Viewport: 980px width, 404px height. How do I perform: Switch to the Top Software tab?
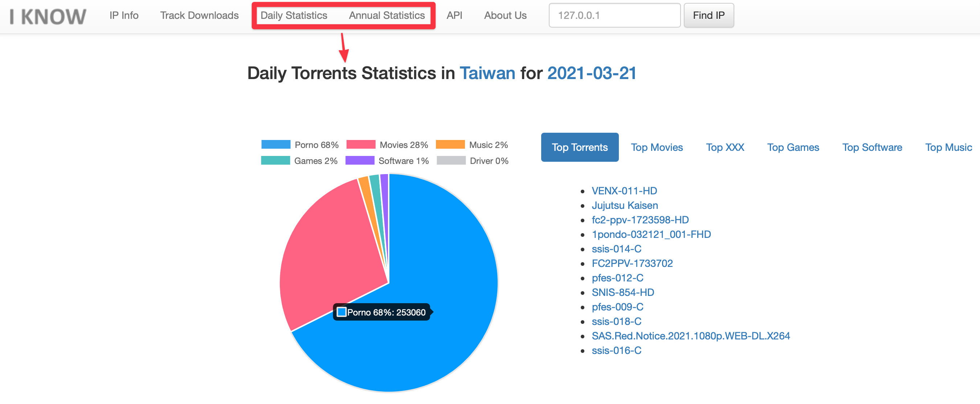pyautogui.click(x=872, y=147)
